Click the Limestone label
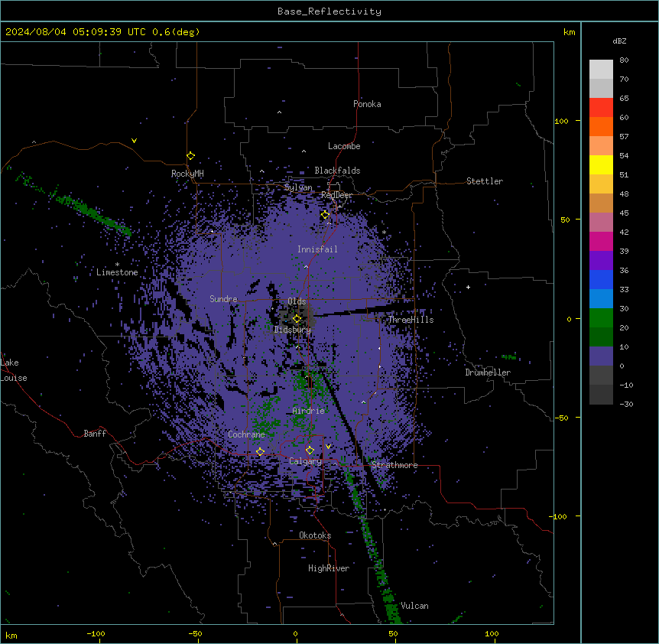Viewport: 659px width, 644px height. click(117, 272)
